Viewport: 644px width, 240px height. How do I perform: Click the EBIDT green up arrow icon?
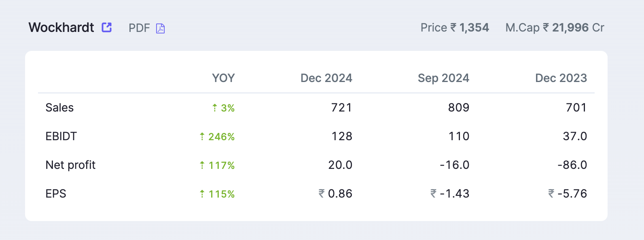[202, 137]
